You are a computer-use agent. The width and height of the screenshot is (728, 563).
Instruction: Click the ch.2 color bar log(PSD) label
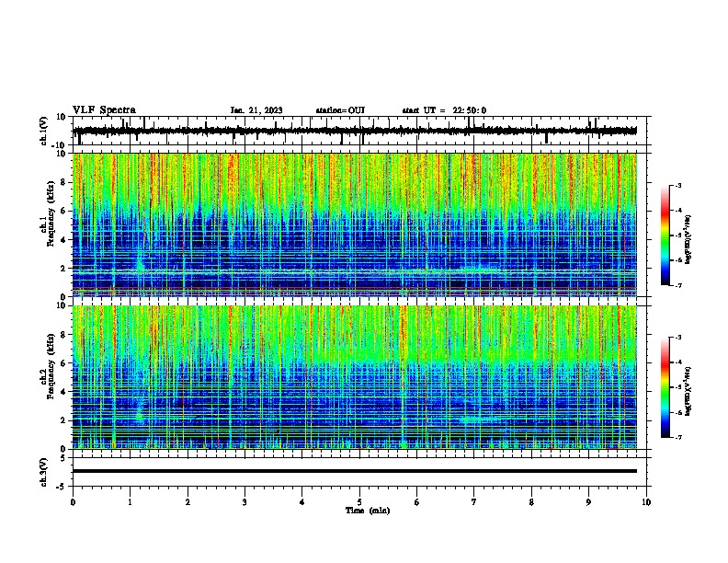point(688,391)
